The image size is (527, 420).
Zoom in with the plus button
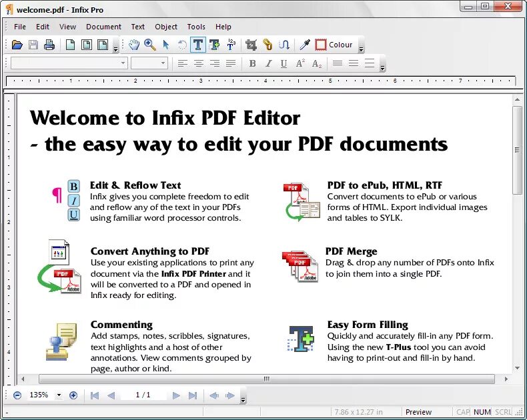click(73, 395)
